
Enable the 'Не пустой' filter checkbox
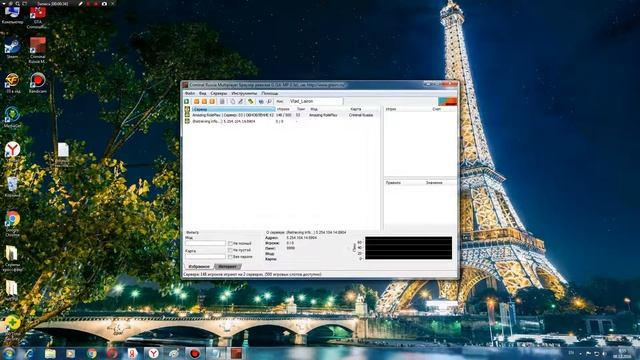pyautogui.click(x=230, y=250)
